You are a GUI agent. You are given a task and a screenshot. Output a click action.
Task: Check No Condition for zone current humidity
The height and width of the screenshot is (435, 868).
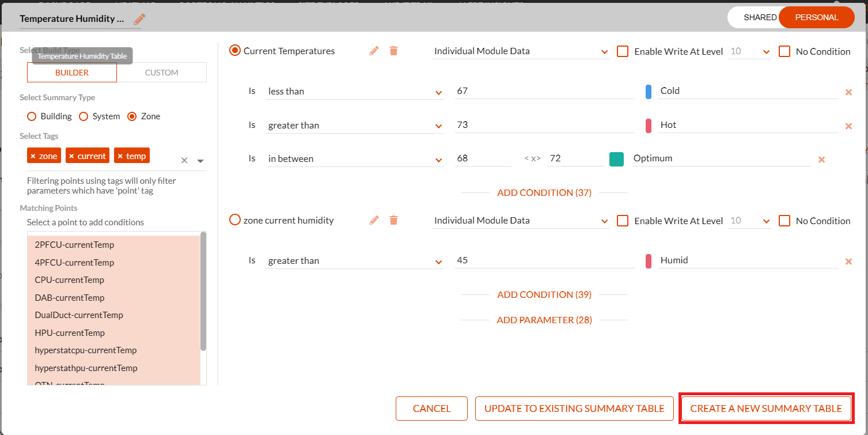(784, 221)
